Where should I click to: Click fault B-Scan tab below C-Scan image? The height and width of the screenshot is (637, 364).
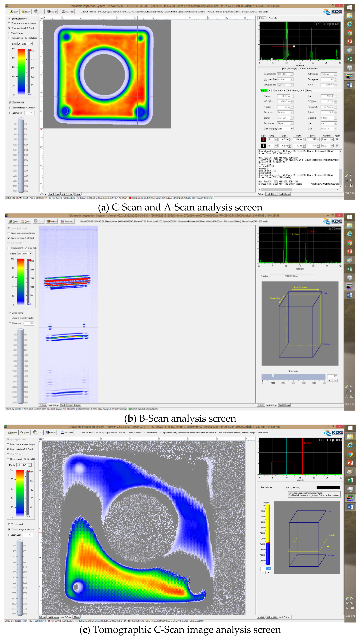coord(54,194)
